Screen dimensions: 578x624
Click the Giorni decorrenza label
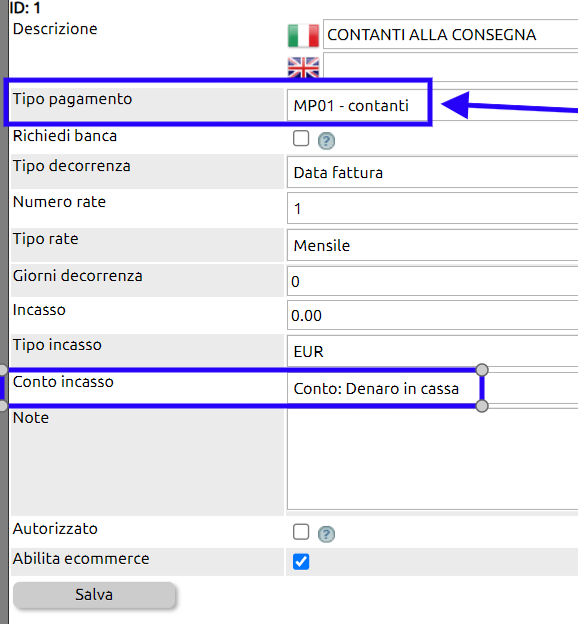click(77, 276)
